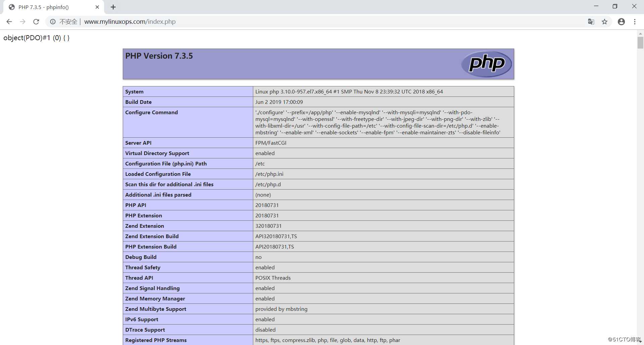The image size is (644, 345).
Task: Click the 'Debug Build' row label
Action: tap(141, 257)
